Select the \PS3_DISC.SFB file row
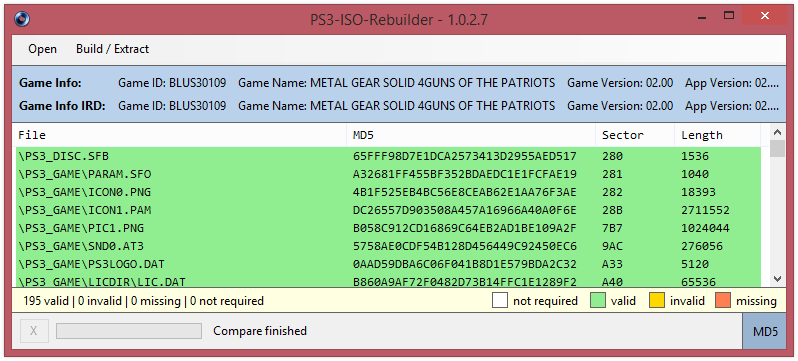This screenshot has height=361, width=798. (x=388, y=156)
